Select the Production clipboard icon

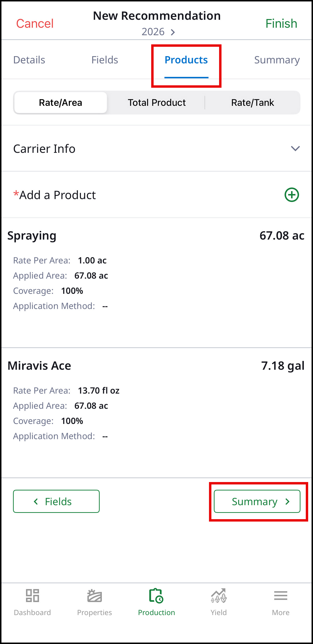coord(156,596)
